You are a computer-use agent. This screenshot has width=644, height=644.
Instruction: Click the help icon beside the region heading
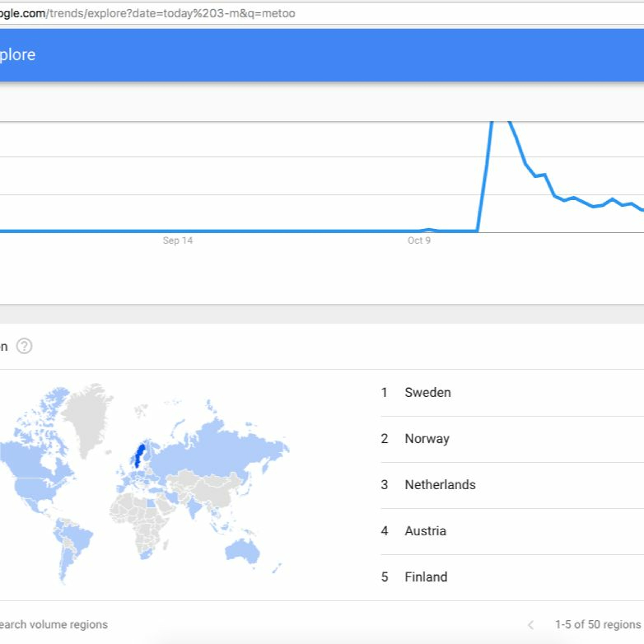pos(24,346)
